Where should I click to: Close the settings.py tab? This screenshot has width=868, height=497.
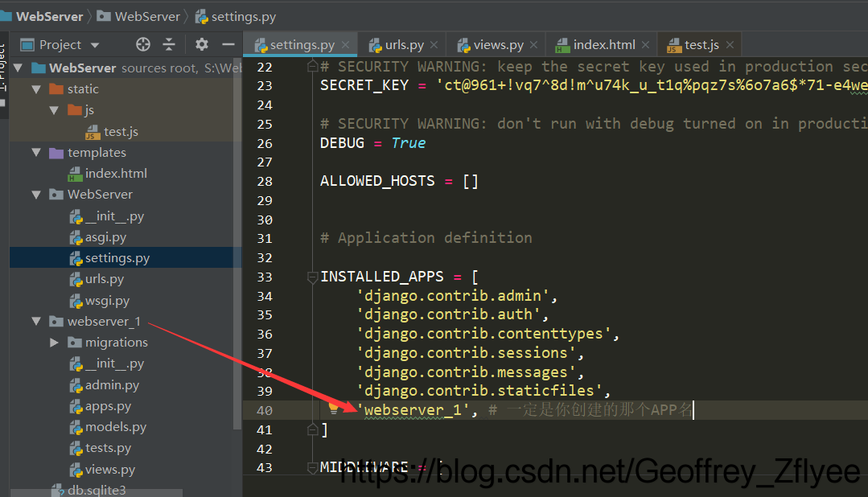coord(345,45)
